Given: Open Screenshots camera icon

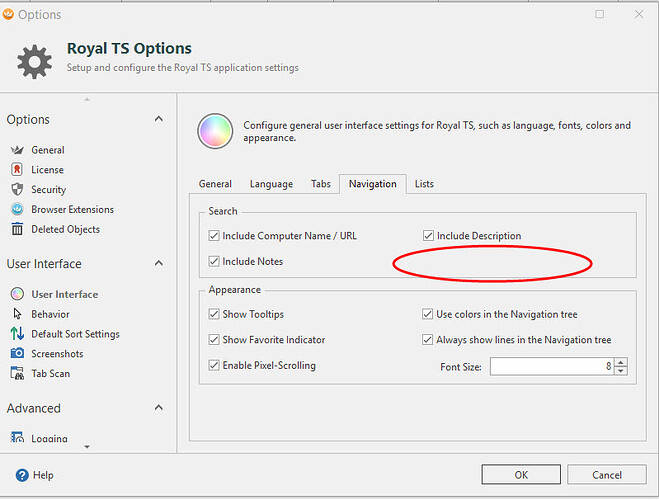Looking at the screenshot, I should (17, 354).
